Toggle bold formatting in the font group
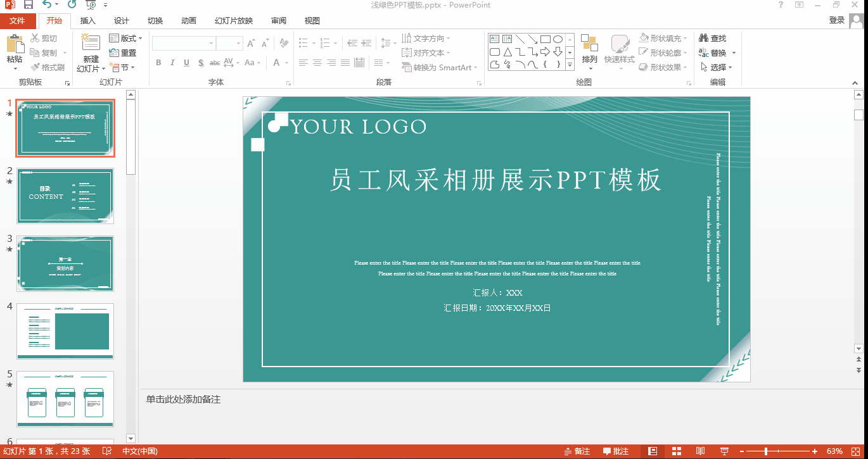868x459 pixels. point(158,63)
